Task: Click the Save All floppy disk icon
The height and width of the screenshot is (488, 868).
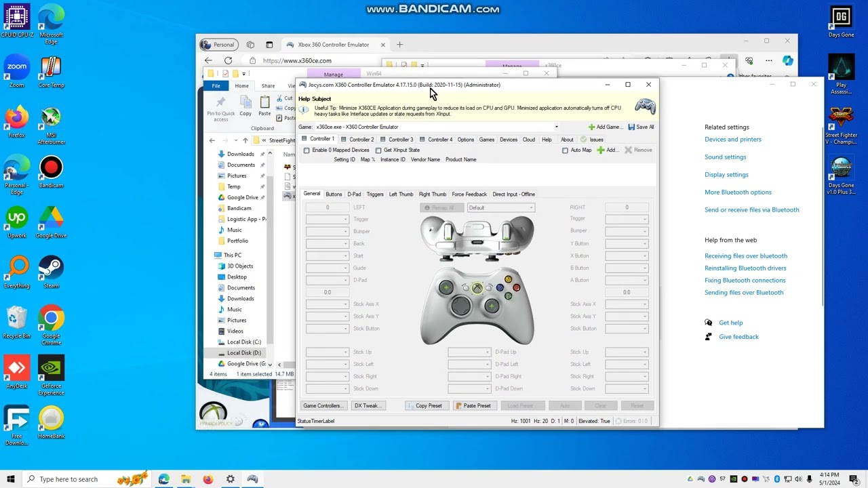Action: click(631, 127)
